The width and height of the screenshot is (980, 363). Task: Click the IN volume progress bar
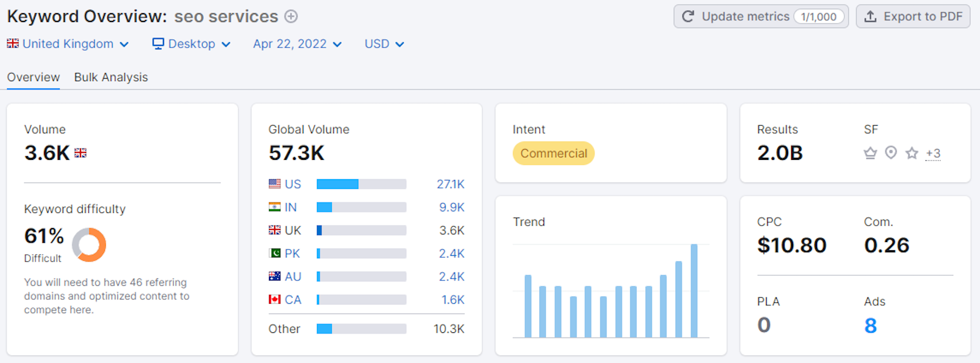pos(361,207)
